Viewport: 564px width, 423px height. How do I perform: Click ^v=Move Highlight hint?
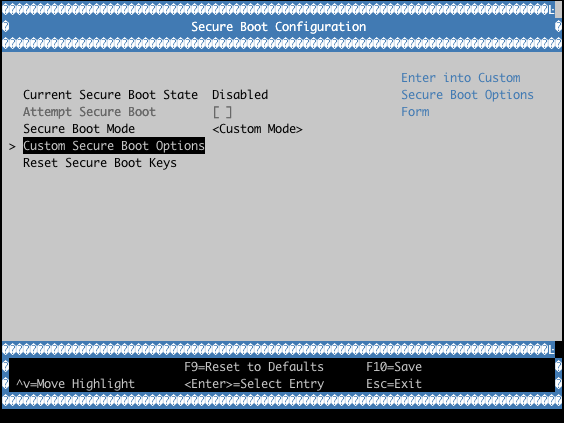click(76, 384)
